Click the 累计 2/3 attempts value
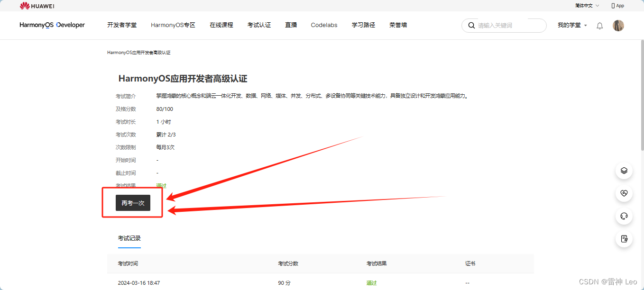This screenshot has height=290, width=644. pos(166,135)
